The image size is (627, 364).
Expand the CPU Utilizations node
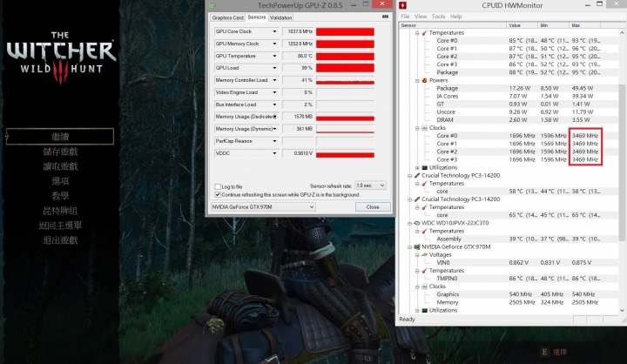pos(417,167)
